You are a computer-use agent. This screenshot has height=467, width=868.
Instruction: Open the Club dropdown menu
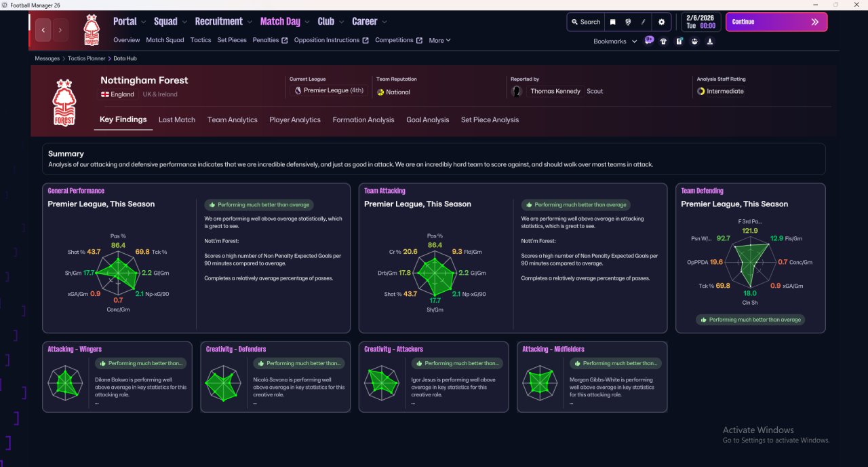pyautogui.click(x=331, y=22)
